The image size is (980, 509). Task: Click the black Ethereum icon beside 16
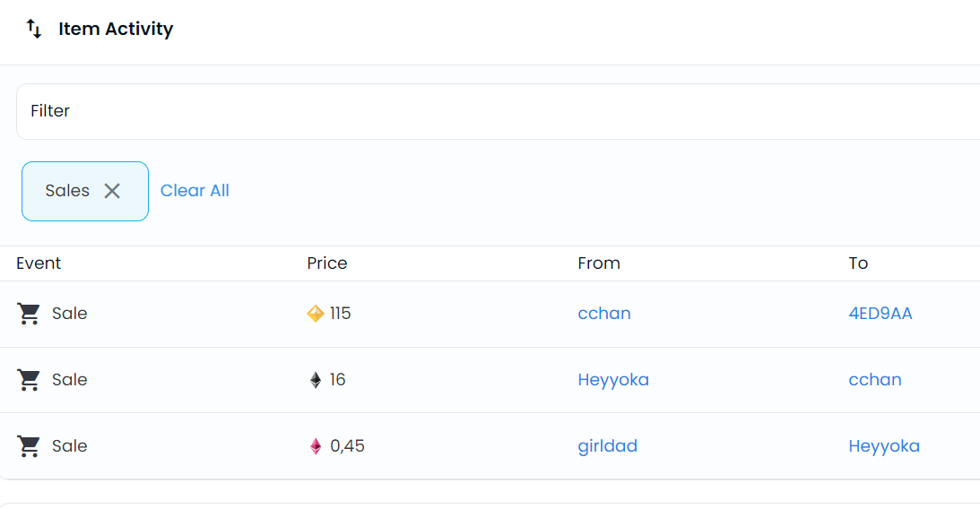pos(316,380)
